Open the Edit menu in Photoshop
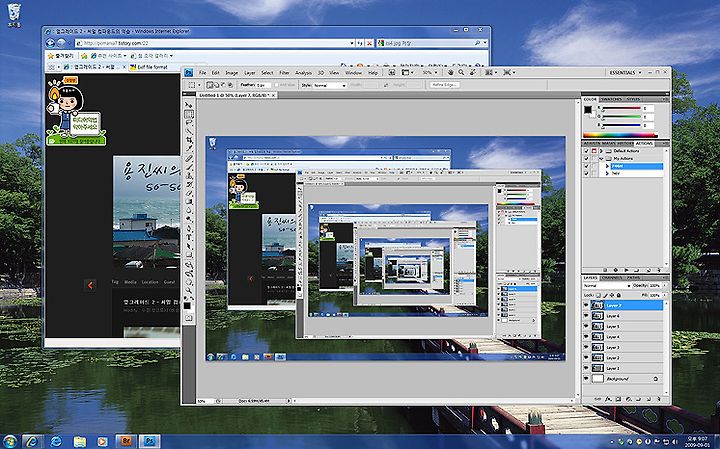This screenshot has width=720, height=449. (215, 73)
